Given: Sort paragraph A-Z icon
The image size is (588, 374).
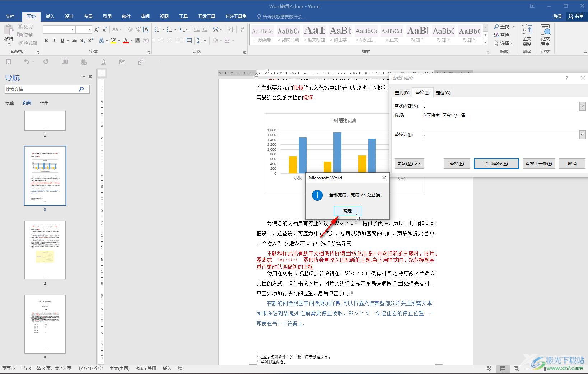Looking at the screenshot, I should 231,29.
